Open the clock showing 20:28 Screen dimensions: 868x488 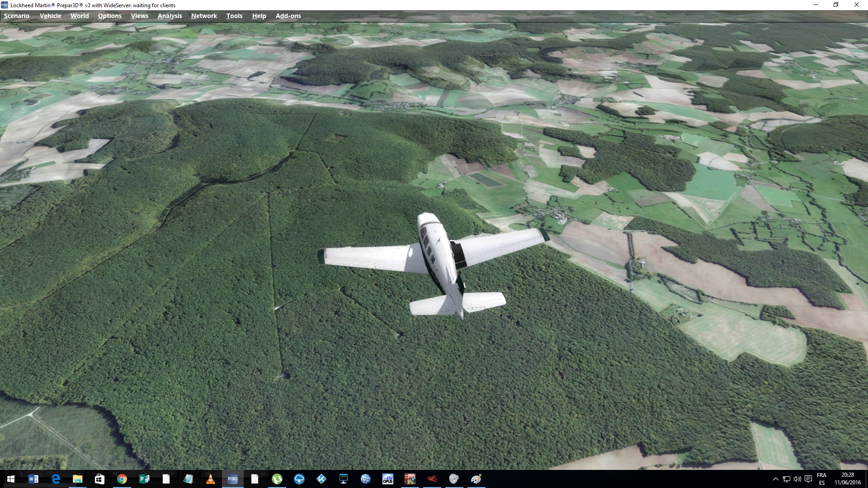tap(848, 479)
